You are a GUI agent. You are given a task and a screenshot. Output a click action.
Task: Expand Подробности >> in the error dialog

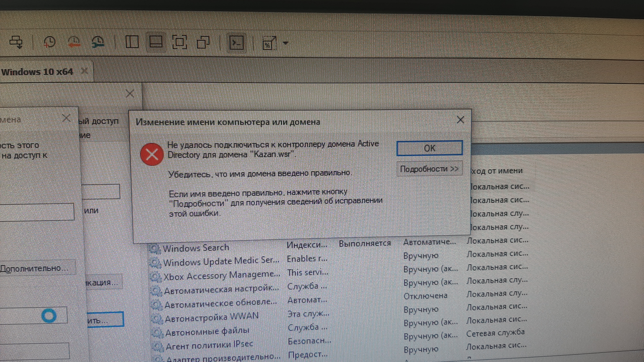coord(429,169)
